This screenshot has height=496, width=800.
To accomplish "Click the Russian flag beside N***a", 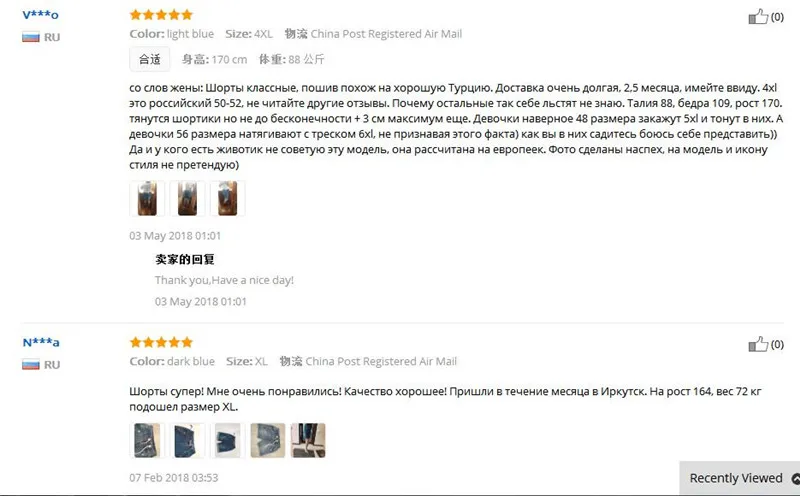I will [x=31, y=365].
